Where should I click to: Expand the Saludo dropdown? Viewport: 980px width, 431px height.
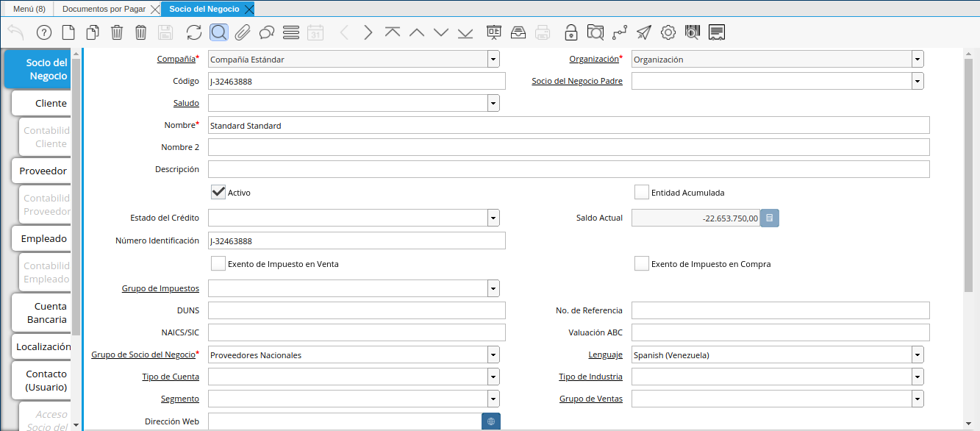coord(493,104)
